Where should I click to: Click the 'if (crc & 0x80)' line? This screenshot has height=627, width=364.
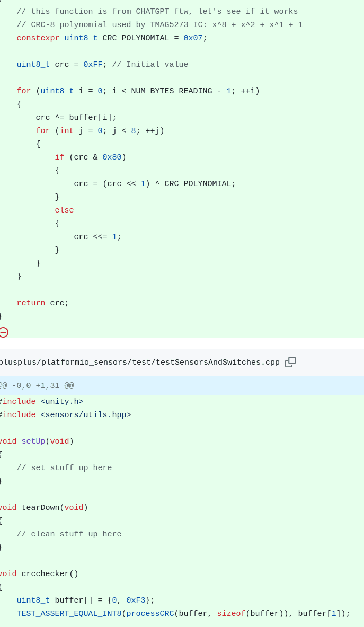click(90, 157)
